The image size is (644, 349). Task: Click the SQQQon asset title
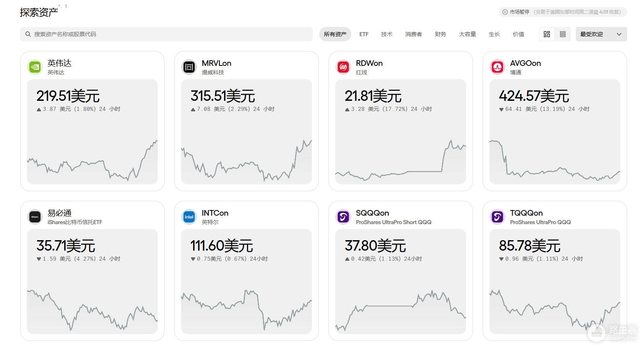372,213
